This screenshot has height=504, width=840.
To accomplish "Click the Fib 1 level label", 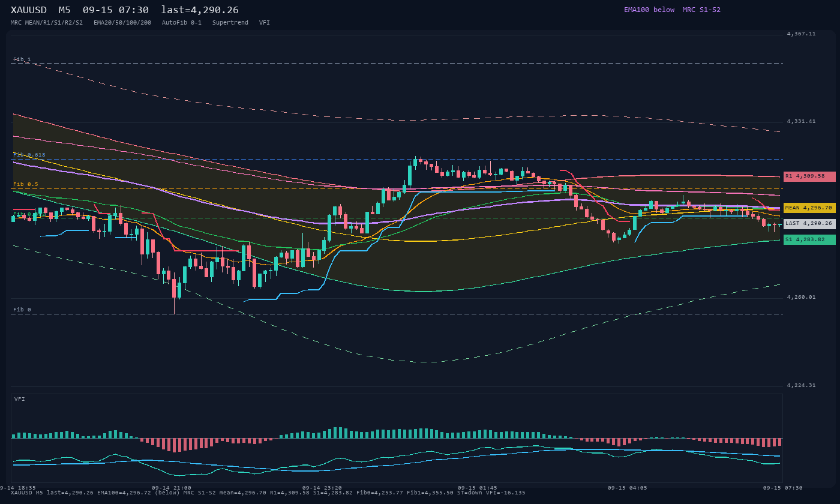I will point(22,59).
